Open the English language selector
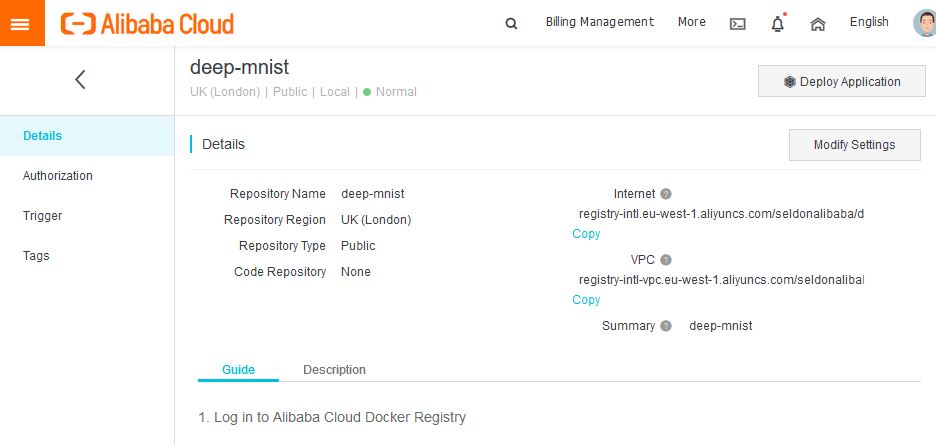Viewport: 936px width, 445px height. tap(869, 22)
